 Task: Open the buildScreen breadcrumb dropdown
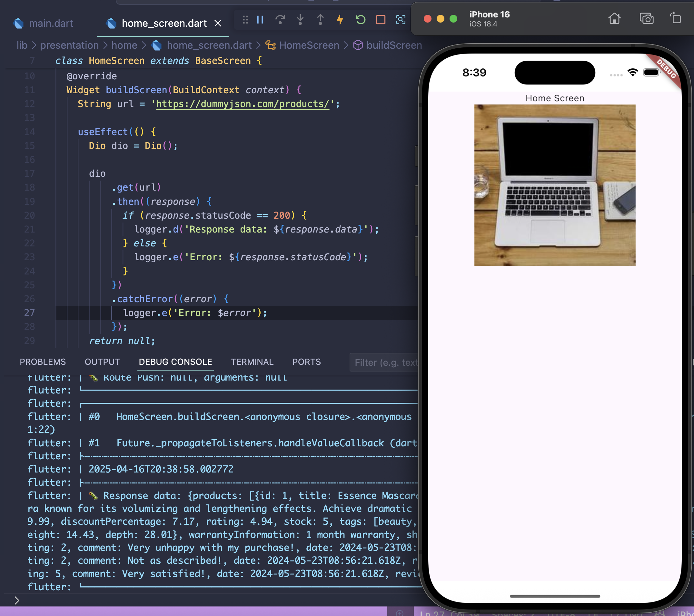click(394, 45)
